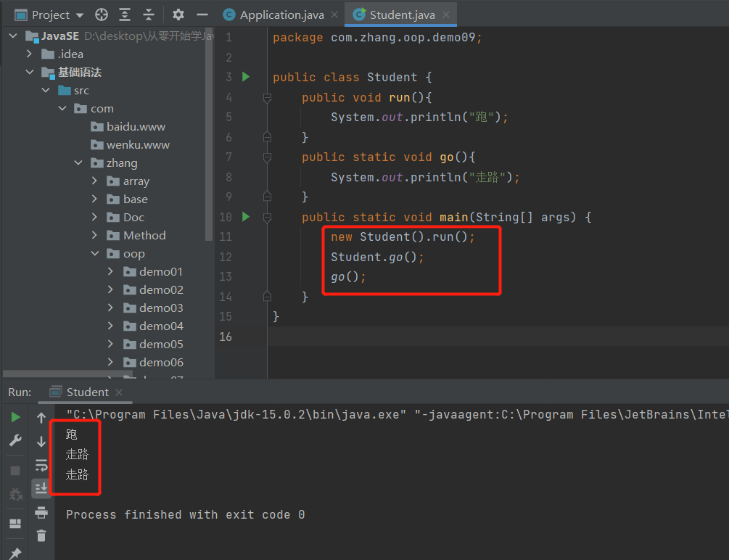
Task: Expand the base package
Action: click(95, 199)
